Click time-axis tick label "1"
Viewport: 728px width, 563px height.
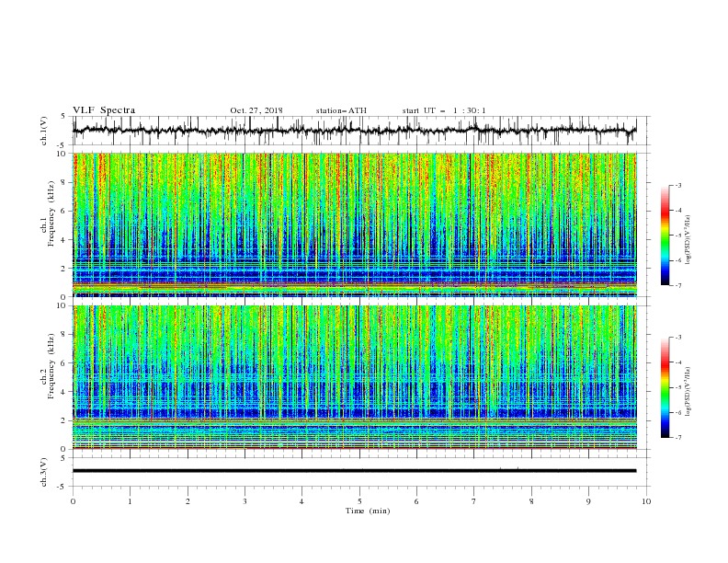coord(130,501)
